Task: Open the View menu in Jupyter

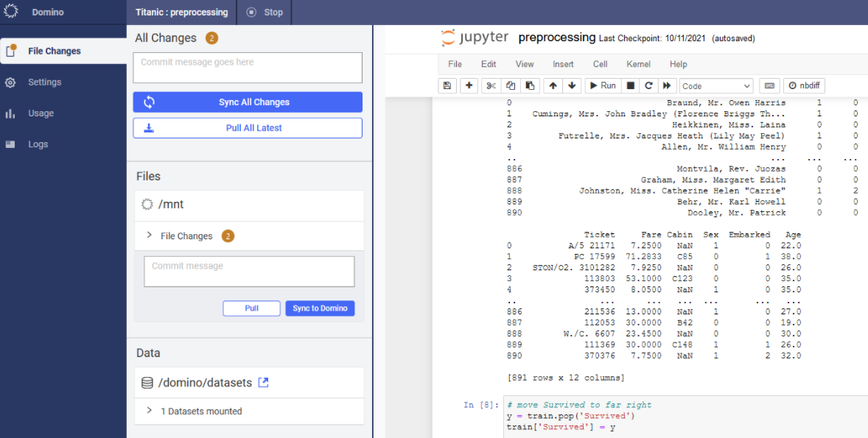Action: click(x=525, y=64)
